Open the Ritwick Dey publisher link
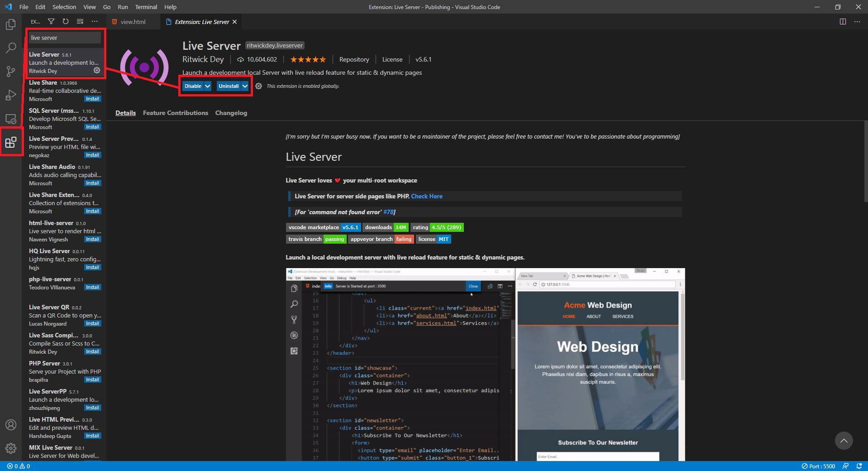 (203, 59)
